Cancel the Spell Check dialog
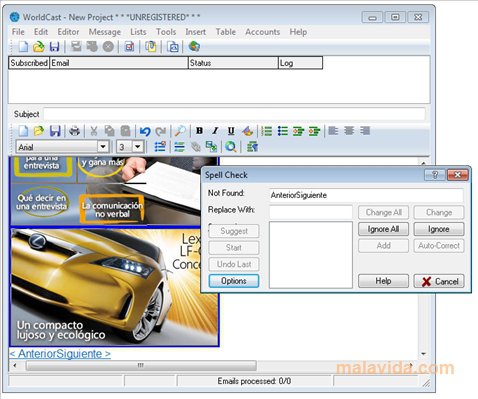The image size is (478, 399). pos(439,281)
